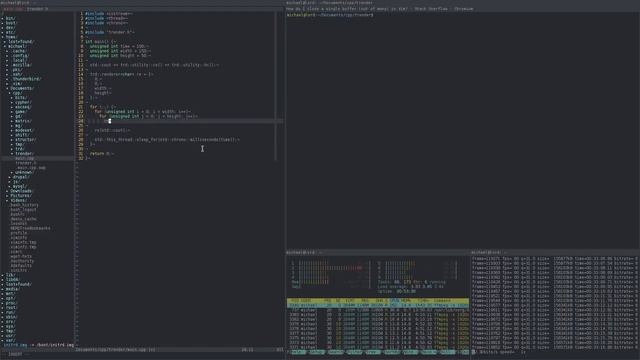Click the #include "trender.h" code line
This screenshot has height=360, width=640.
pos(110,32)
